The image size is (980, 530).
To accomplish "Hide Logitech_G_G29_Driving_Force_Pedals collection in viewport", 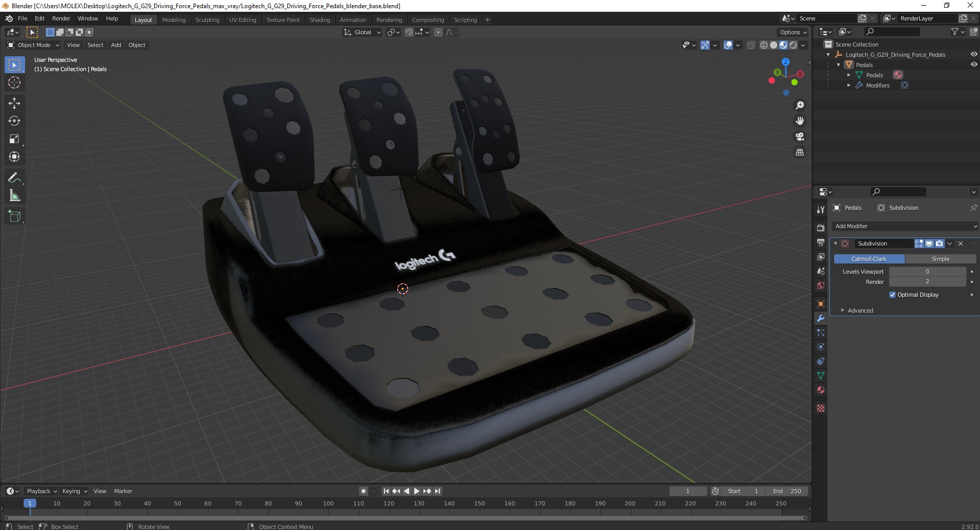I will pos(973,54).
